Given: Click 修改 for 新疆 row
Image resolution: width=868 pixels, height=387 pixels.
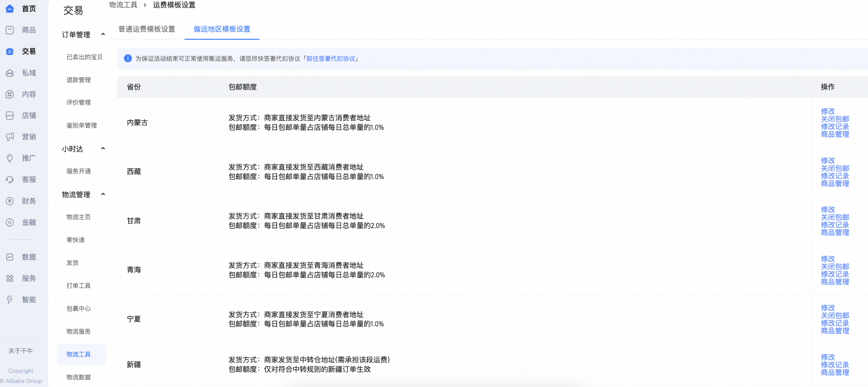Looking at the screenshot, I should (x=828, y=357).
